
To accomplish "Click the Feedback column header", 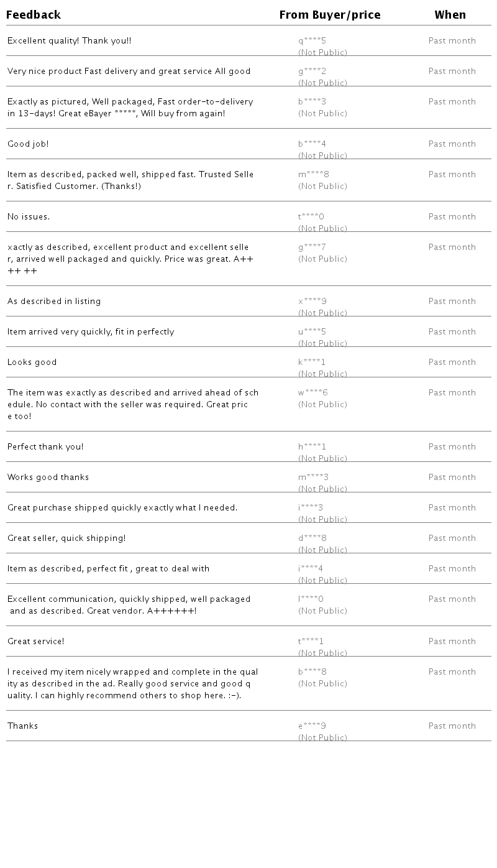I will pyautogui.click(x=34, y=15).
